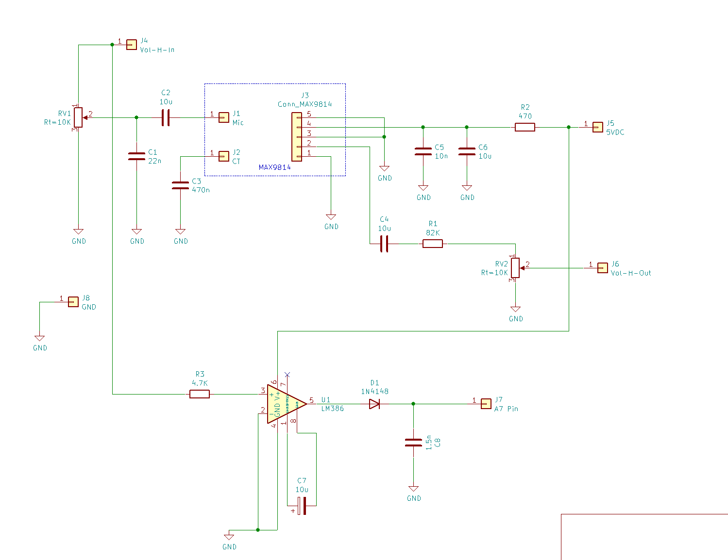Select the RV1 potentiometer symbol

point(78,117)
